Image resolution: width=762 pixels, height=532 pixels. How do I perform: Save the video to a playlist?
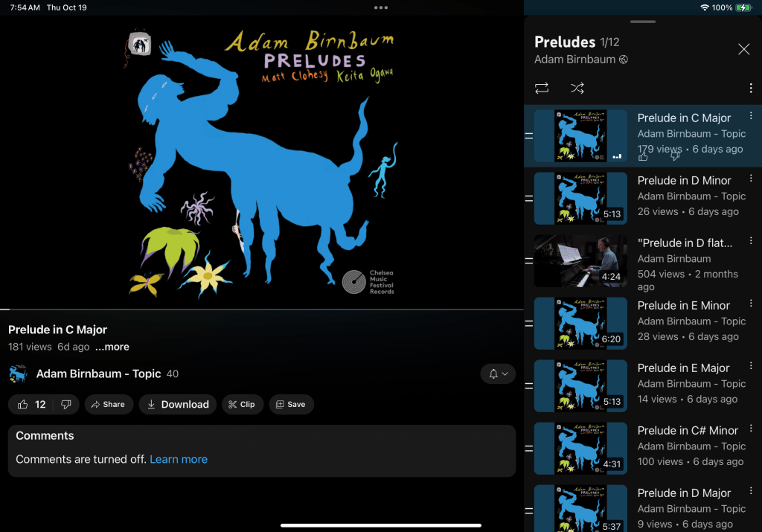(291, 404)
